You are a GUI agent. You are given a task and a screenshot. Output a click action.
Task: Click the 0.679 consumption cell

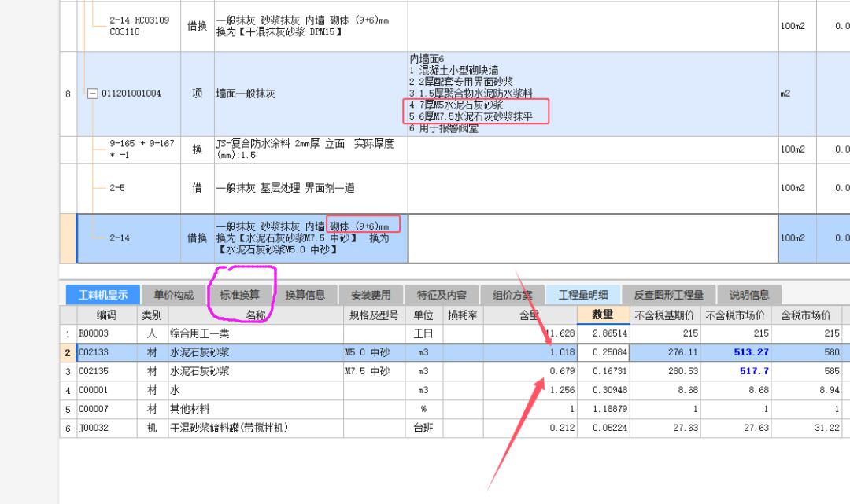tap(530, 371)
